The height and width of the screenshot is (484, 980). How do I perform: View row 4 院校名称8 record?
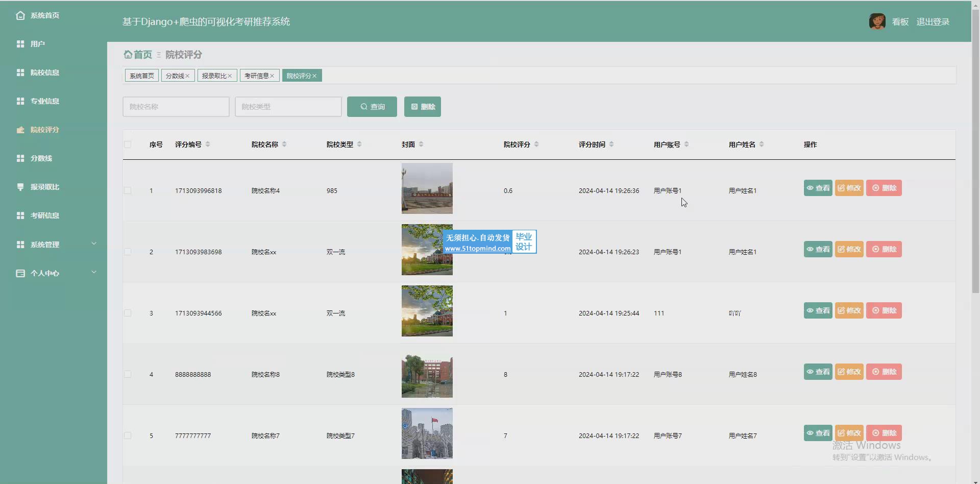click(x=818, y=372)
